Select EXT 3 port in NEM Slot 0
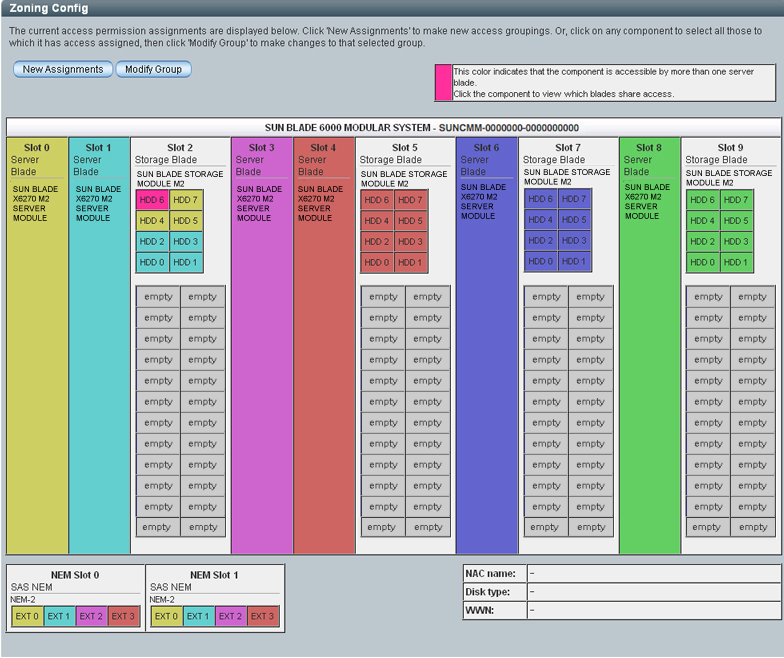This screenshot has height=658, width=784. 123,616
